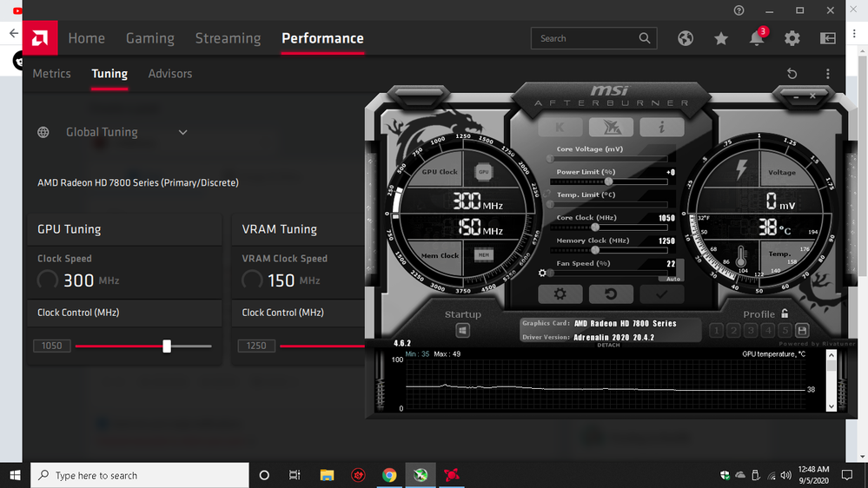The height and width of the screenshot is (488, 868).
Task: Open Cortana circle on the taskbar
Action: coord(264,475)
